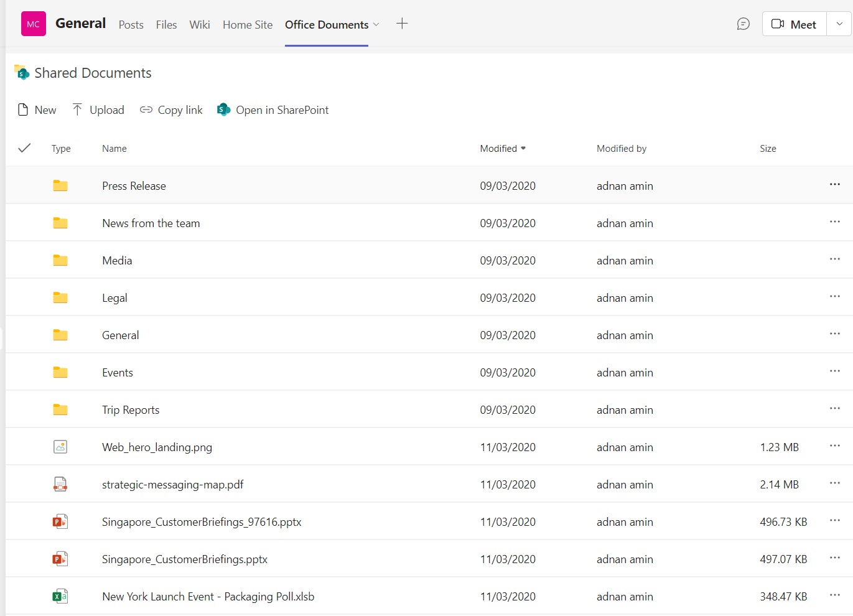This screenshot has width=853, height=616.
Task: Click the New button
Action: (36, 110)
